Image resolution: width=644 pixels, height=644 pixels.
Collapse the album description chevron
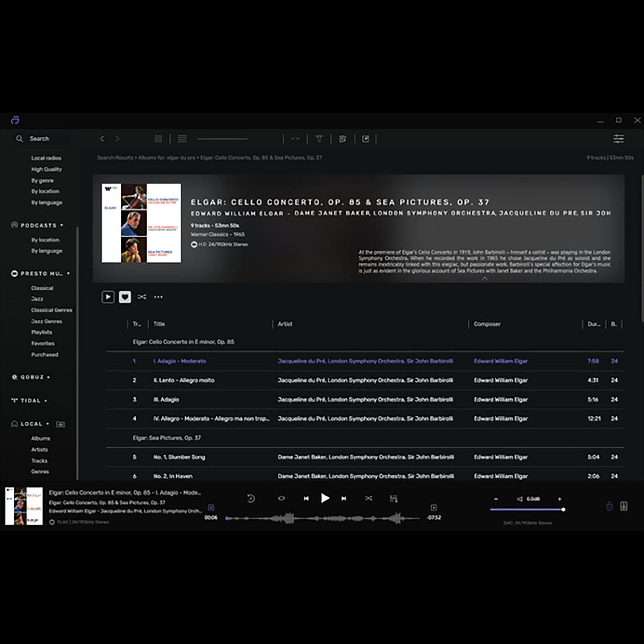click(485, 279)
